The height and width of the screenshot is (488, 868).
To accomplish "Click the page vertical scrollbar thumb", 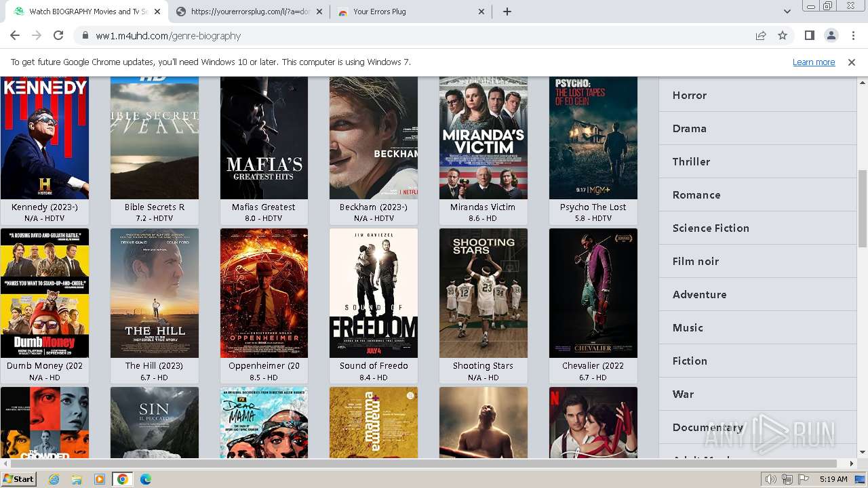I will [x=863, y=208].
